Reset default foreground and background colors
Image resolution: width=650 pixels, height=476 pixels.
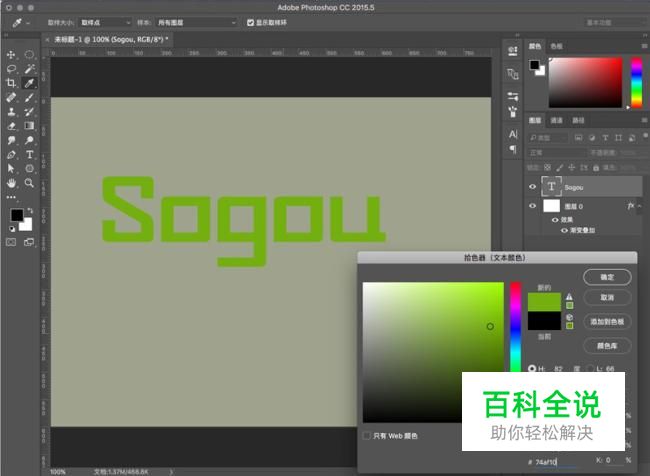click(x=12, y=228)
